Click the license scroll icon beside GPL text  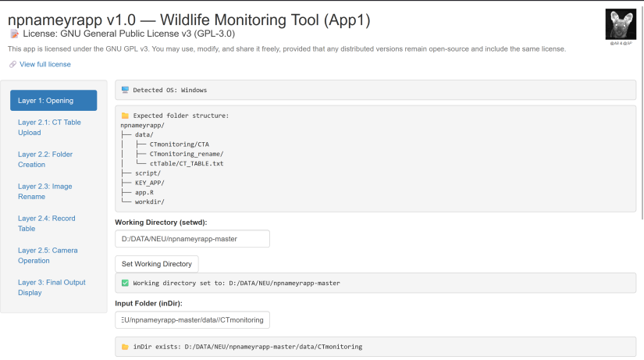14,34
